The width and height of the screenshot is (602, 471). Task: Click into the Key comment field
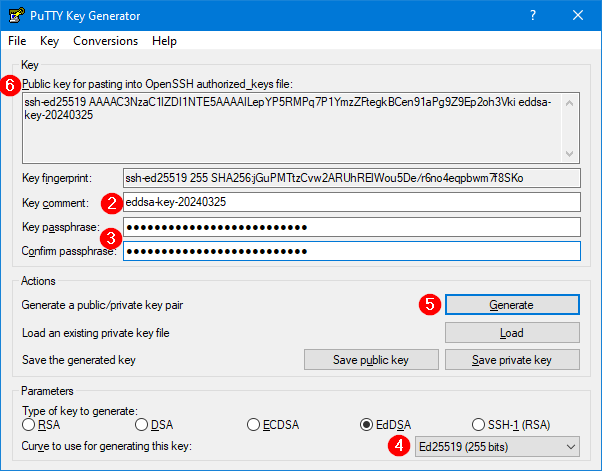click(x=350, y=202)
